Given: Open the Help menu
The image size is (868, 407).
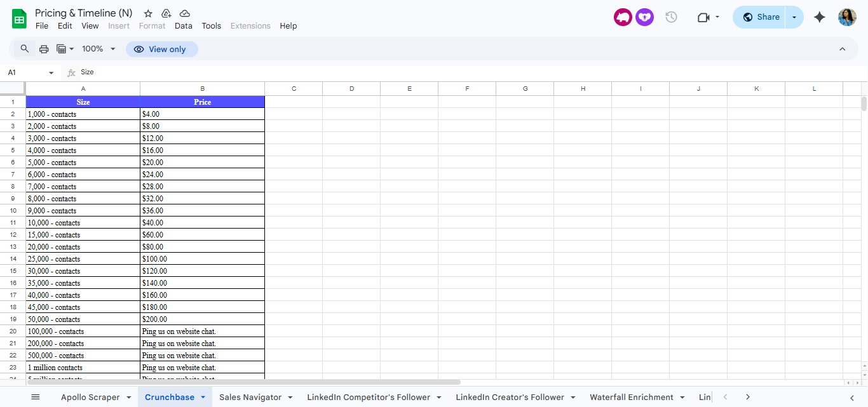Looking at the screenshot, I should 288,26.
